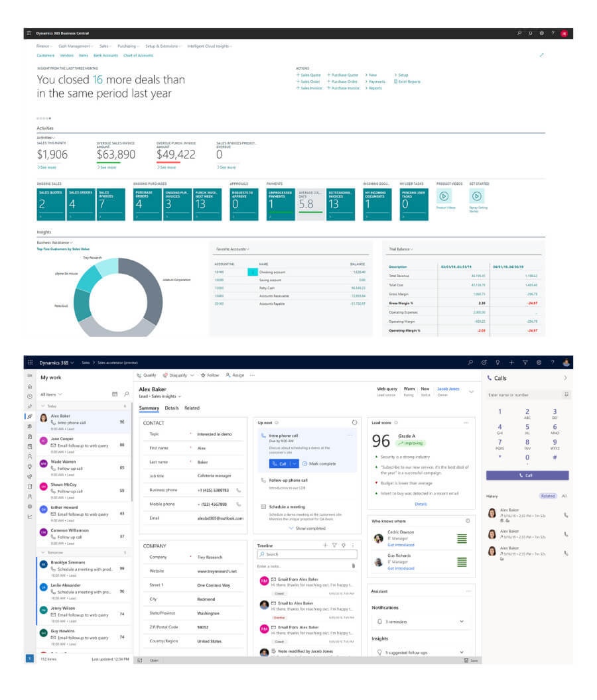Click the refresh icon on Up next card

point(354,422)
